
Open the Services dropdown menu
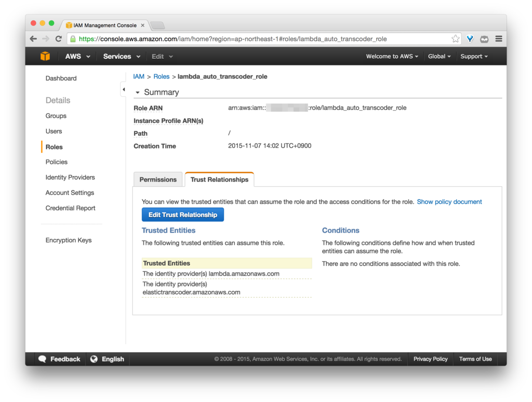(x=122, y=56)
